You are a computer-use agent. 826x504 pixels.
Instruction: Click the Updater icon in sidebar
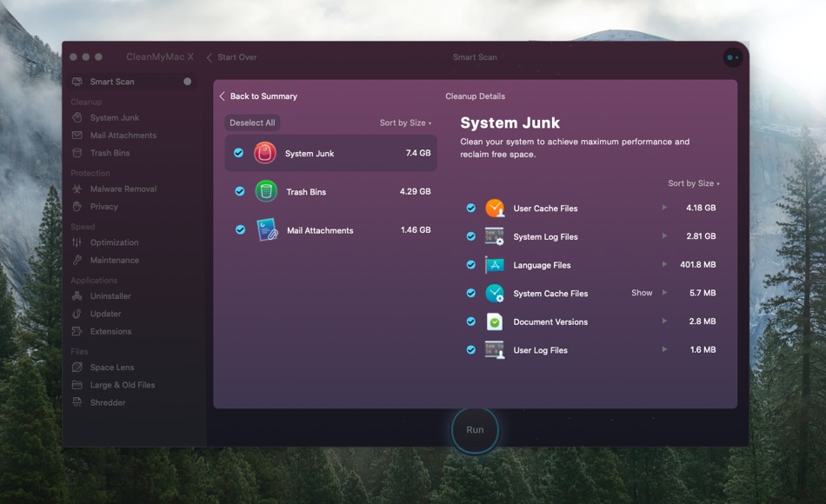click(77, 314)
